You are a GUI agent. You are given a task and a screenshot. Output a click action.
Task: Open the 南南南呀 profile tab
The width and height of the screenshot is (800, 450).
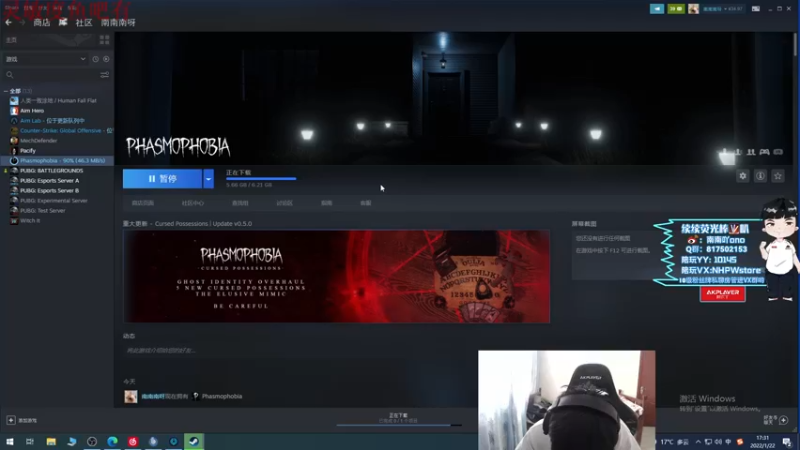(118, 22)
